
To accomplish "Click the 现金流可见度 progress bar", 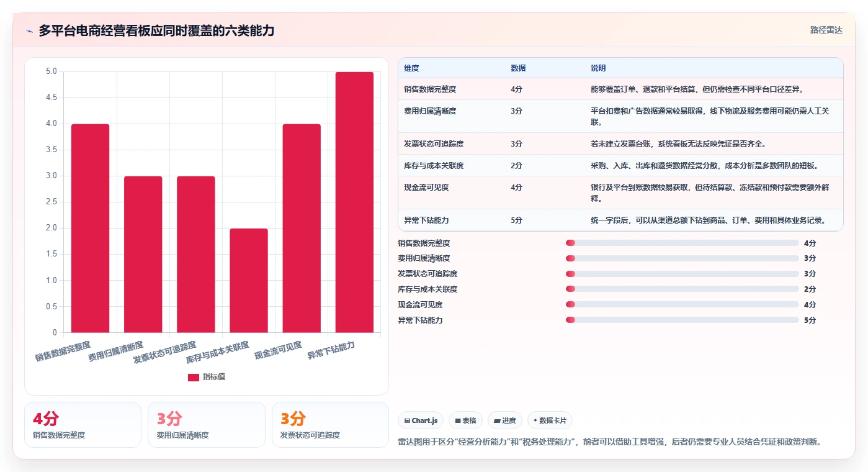I will pyautogui.click(x=682, y=304).
